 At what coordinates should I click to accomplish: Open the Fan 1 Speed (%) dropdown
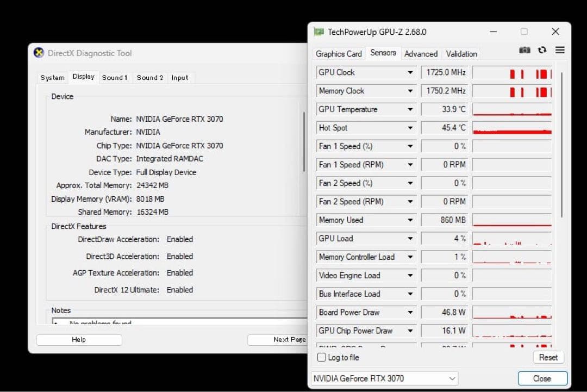pos(410,146)
